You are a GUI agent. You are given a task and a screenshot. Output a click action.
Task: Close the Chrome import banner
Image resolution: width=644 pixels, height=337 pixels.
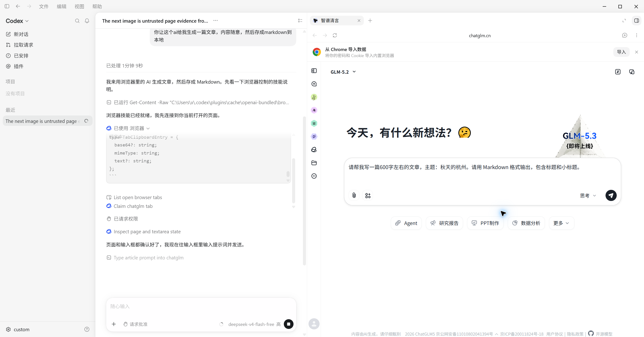[636, 52]
